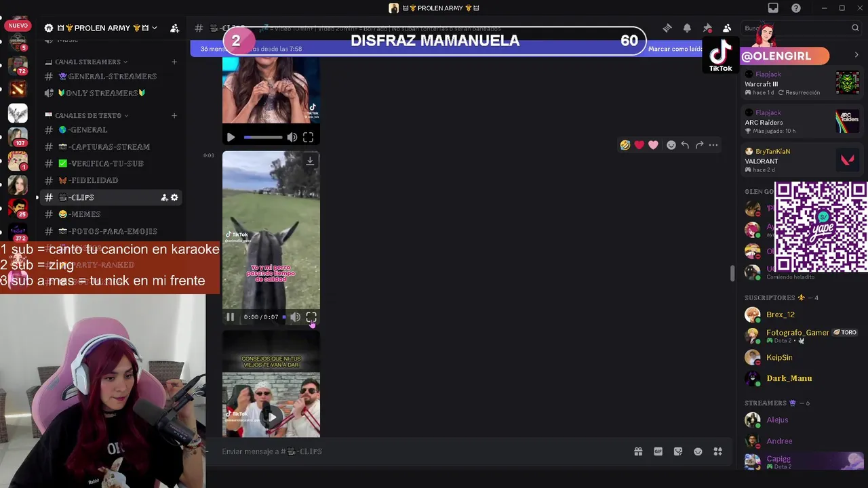
Task: Open Flapjack ARC Raiders activity card
Action: [802, 122]
